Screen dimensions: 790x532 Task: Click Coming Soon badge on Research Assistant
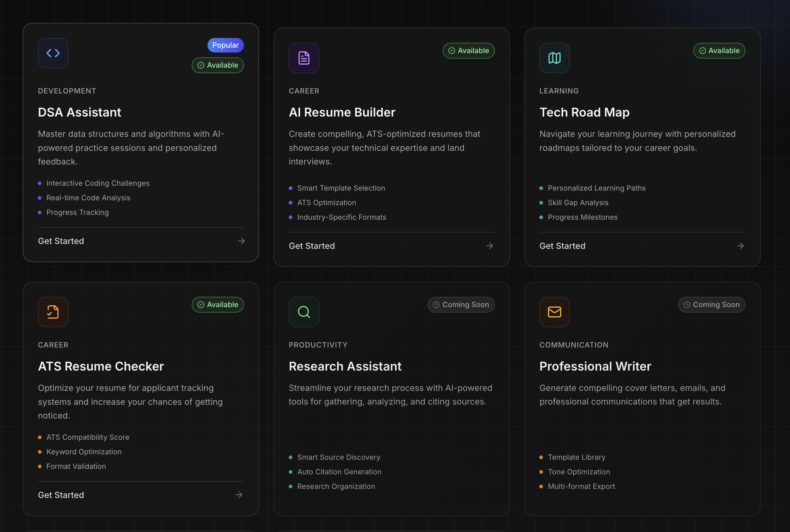461,305
